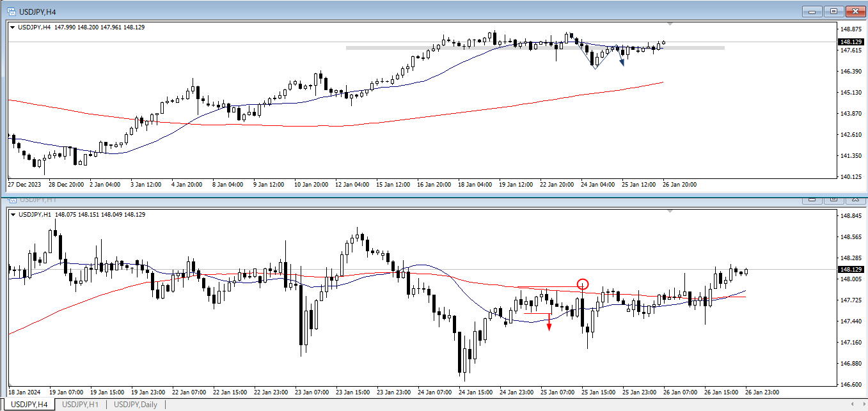Click the tab scroll arrow at bottom right
The height and width of the screenshot is (411, 868).
(854, 404)
